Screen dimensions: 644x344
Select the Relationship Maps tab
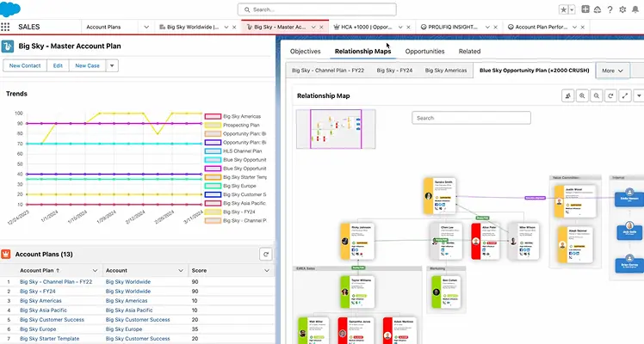(x=362, y=52)
